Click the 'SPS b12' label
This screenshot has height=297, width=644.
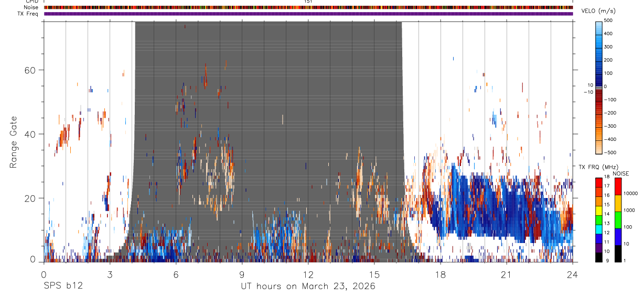click(x=63, y=287)
